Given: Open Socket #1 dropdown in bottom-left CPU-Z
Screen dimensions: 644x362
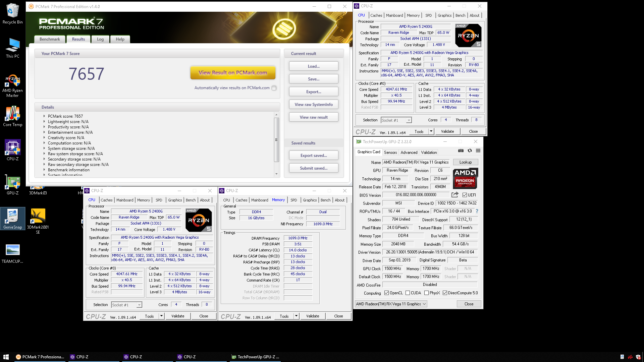Looking at the screenshot, I should click(127, 305).
